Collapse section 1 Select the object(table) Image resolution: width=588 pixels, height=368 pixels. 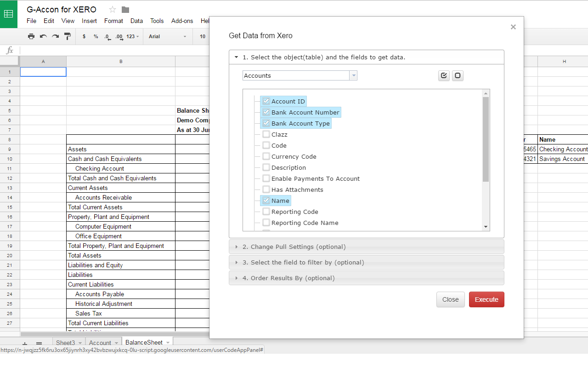[x=367, y=57]
